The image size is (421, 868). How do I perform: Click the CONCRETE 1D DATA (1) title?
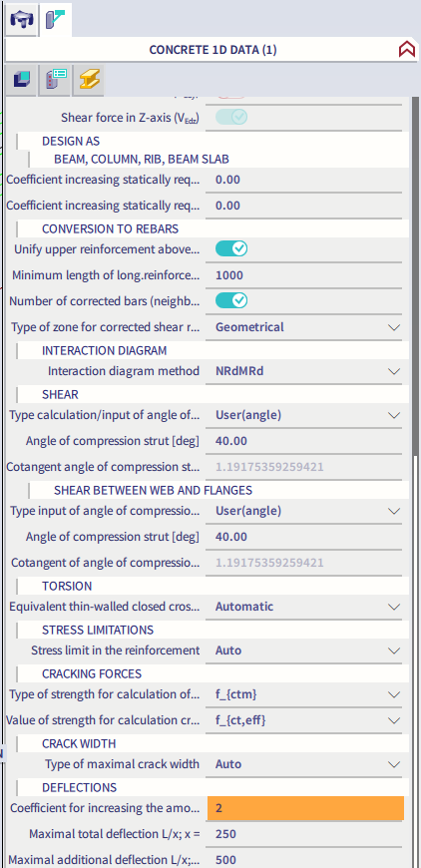coord(212,50)
